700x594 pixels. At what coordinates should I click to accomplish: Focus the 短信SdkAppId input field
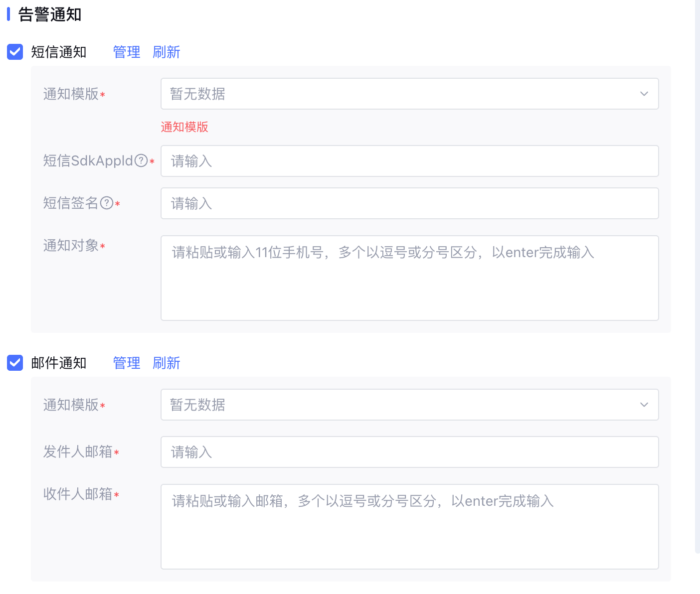point(409,161)
